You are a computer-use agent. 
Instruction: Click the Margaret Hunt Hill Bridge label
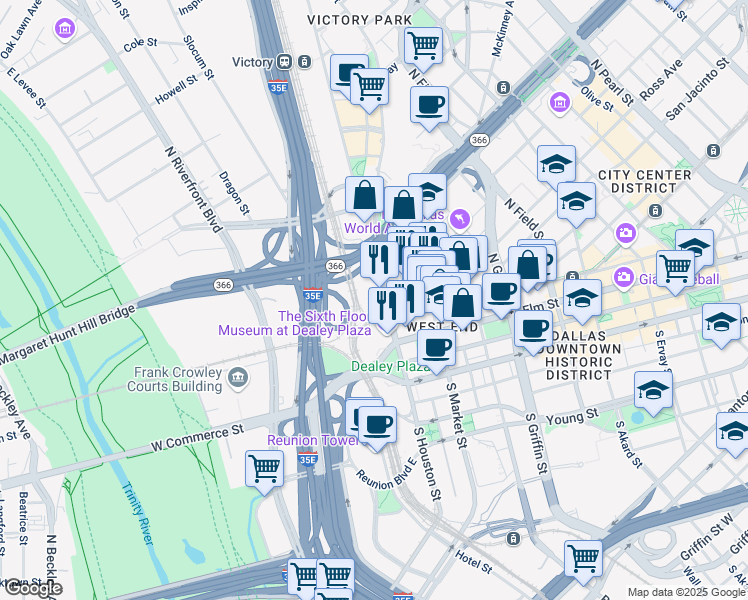pos(68,335)
